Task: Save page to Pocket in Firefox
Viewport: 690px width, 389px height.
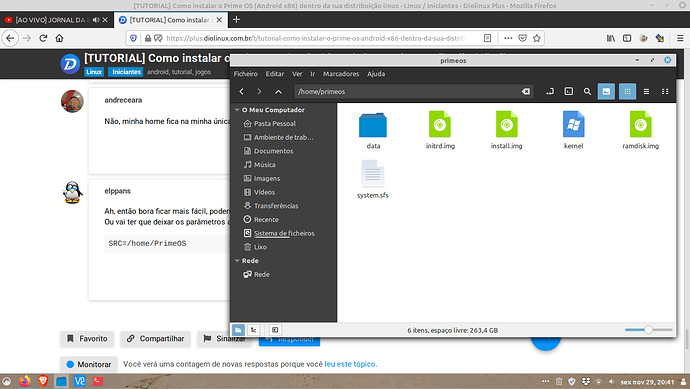Action: pyautogui.click(x=522, y=38)
